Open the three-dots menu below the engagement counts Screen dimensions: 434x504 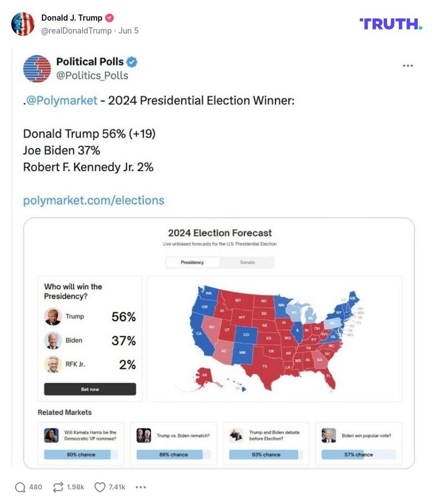click(139, 487)
